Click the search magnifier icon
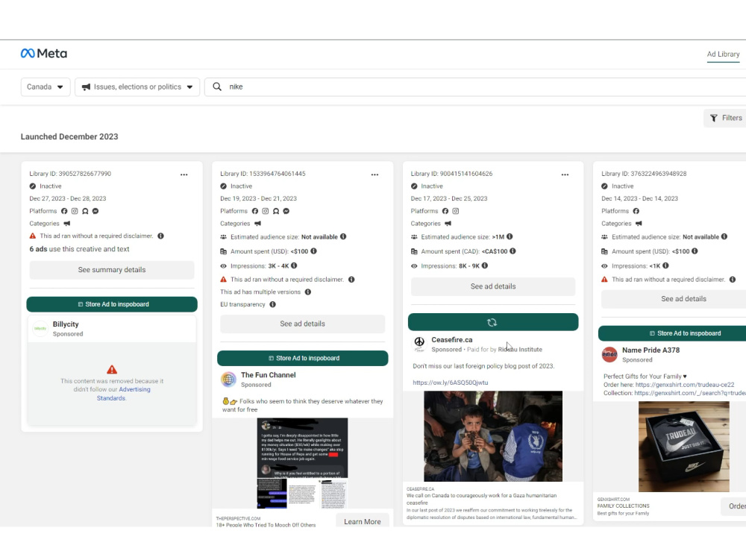 tap(217, 86)
